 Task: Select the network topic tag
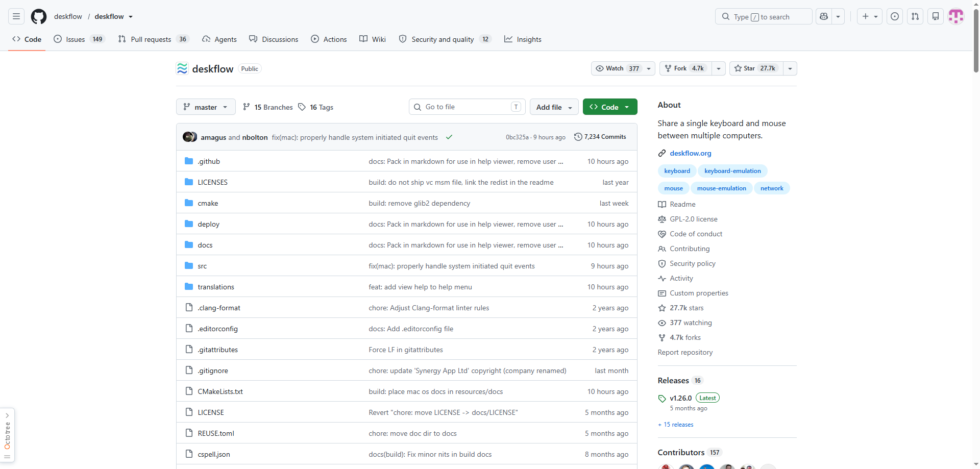click(772, 188)
